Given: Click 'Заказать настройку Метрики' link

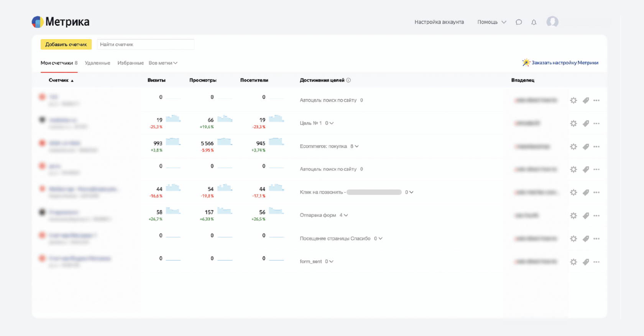Looking at the screenshot, I should (565, 63).
